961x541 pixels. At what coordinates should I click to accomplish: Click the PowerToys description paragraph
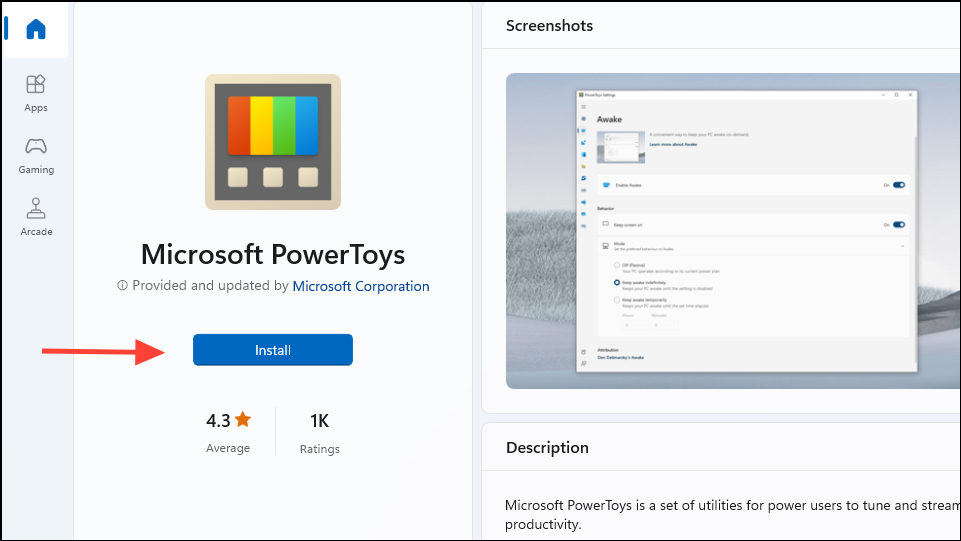point(732,515)
